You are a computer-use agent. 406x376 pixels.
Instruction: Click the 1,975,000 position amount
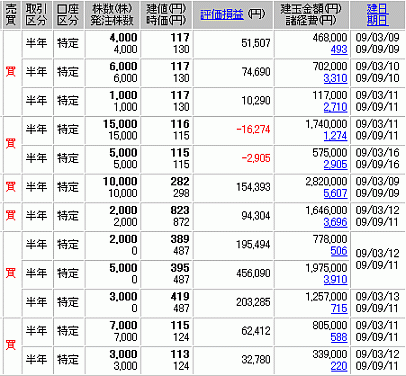(x=326, y=267)
